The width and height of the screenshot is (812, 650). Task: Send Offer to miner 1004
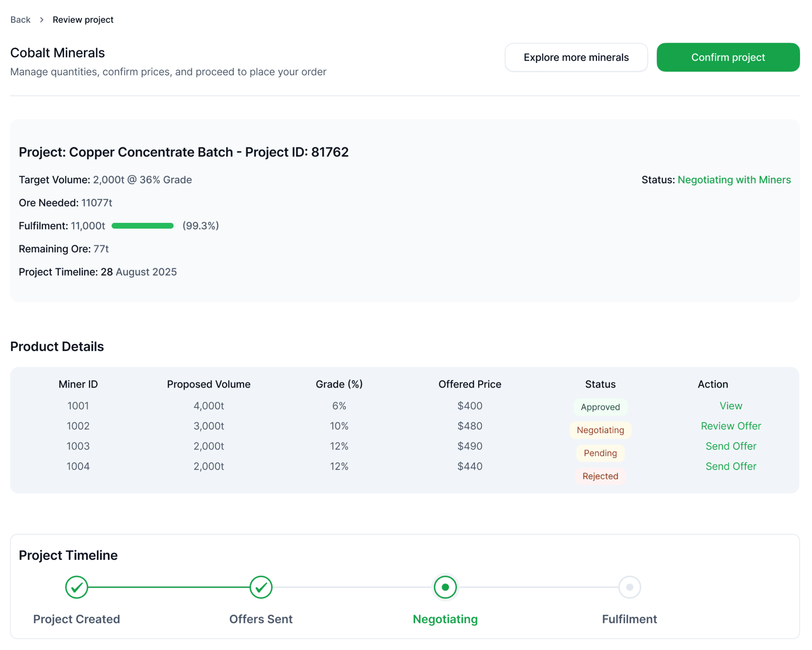click(731, 466)
